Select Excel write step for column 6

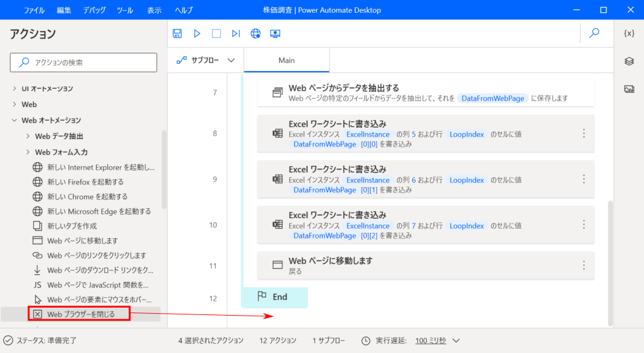coord(425,179)
